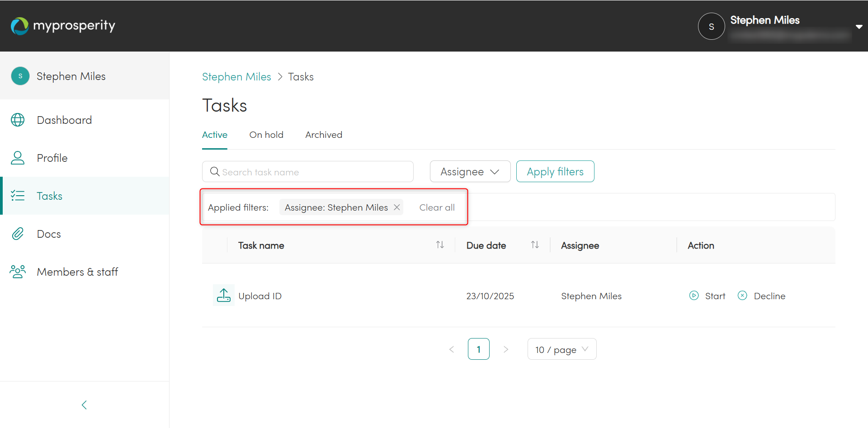The height and width of the screenshot is (428, 868).
Task: Open Profile in the sidebar
Action: [x=85, y=158]
